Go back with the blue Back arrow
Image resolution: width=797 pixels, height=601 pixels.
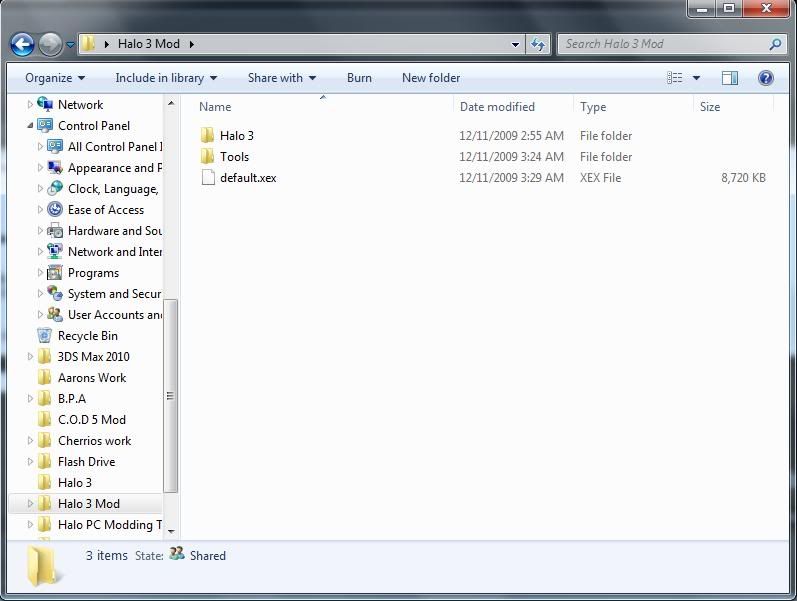(x=22, y=45)
